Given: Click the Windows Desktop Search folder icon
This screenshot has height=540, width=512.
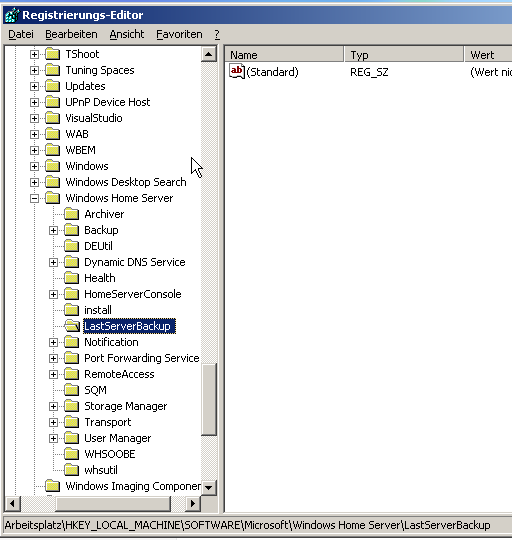Looking at the screenshot, I should click(x=53, y=182).
